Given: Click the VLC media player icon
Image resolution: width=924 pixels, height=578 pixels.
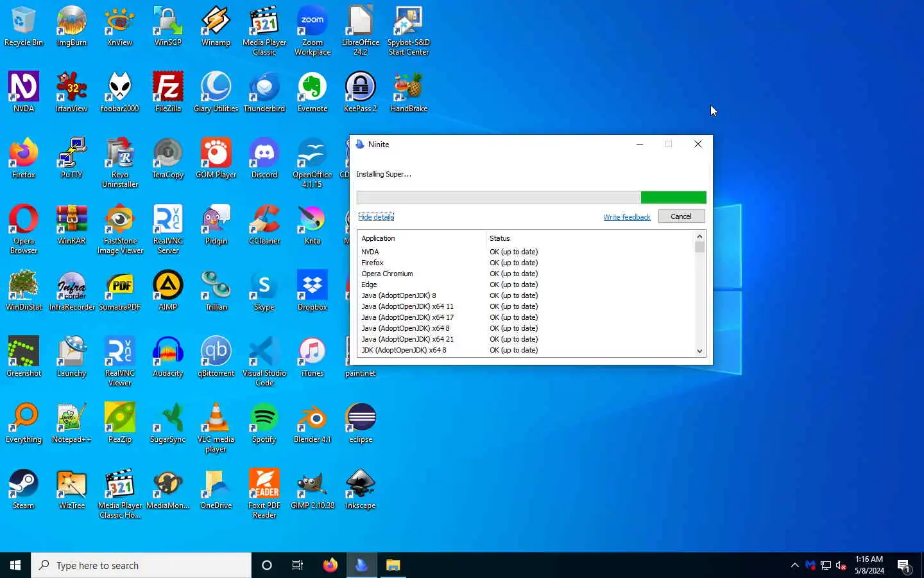Looking at the screenshot, I should 216,427.
